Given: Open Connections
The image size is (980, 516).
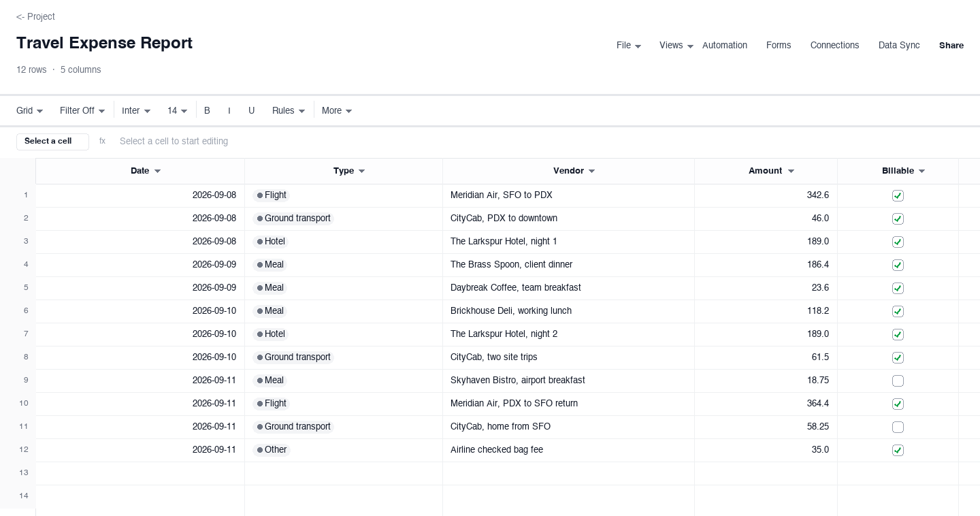Looking at the screenshot, I should point(834,46).
